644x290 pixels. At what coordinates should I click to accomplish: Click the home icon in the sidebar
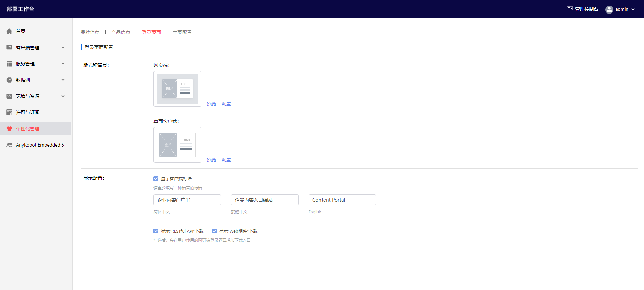(x=9, y=31)
